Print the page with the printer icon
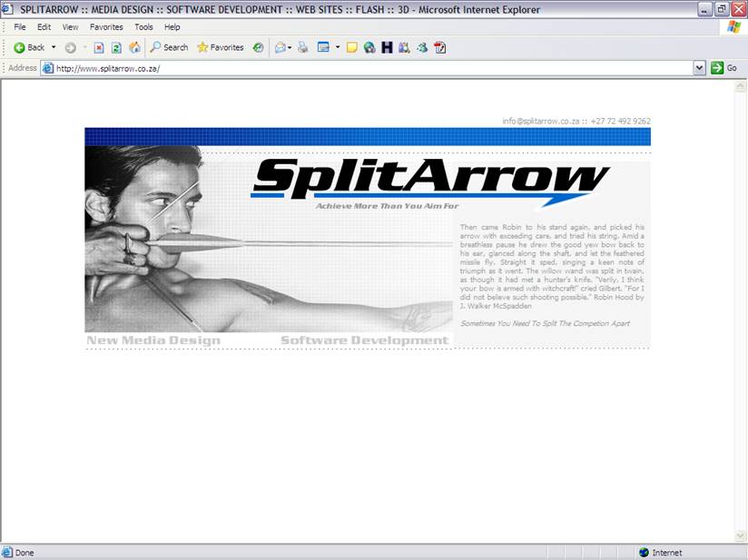The width and height of the screenshot is (748, 560). [303, 47]
